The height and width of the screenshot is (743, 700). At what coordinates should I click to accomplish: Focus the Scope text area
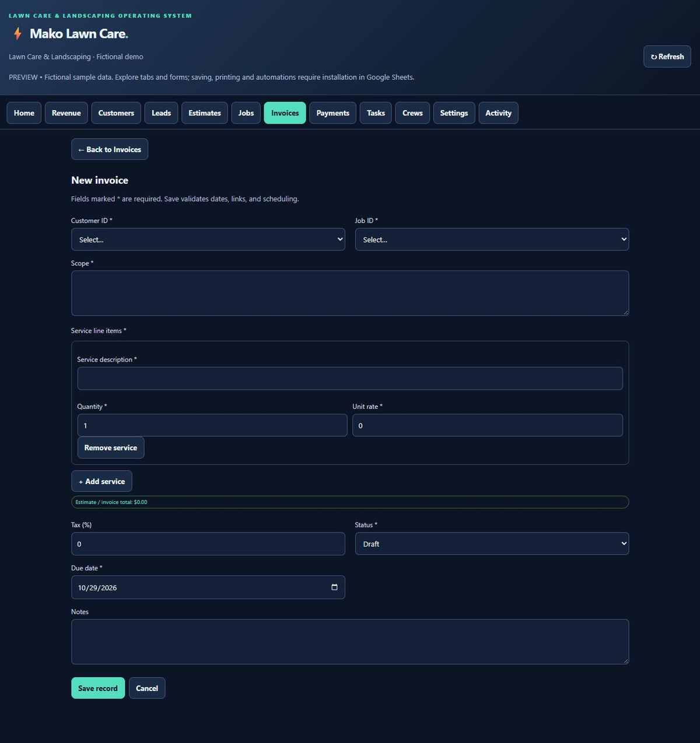pos(350,293)
